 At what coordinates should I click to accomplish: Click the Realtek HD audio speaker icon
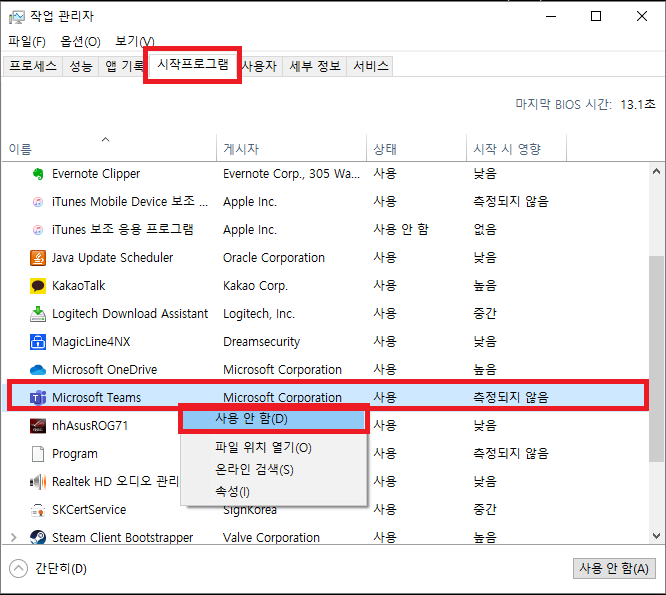coord(38,482)
